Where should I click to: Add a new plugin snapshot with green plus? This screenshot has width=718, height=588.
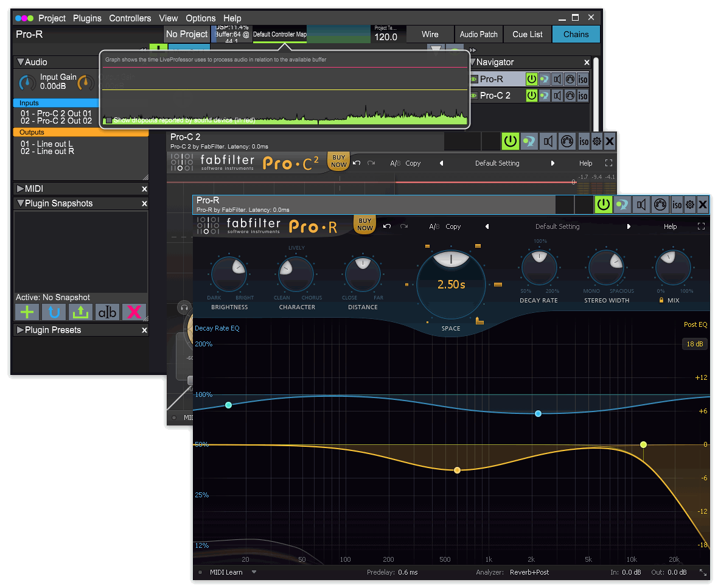click(27, 312)
